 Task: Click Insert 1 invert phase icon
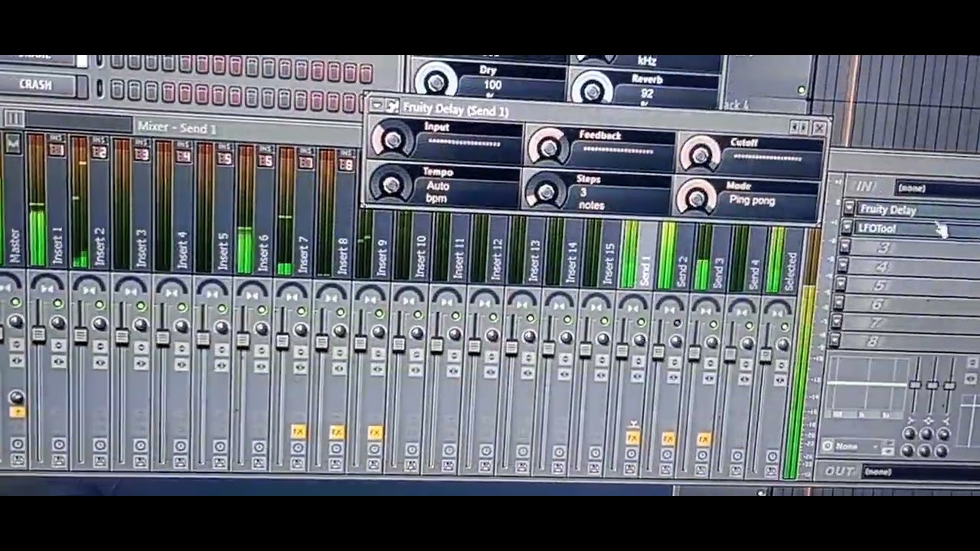tap(60, 345)
